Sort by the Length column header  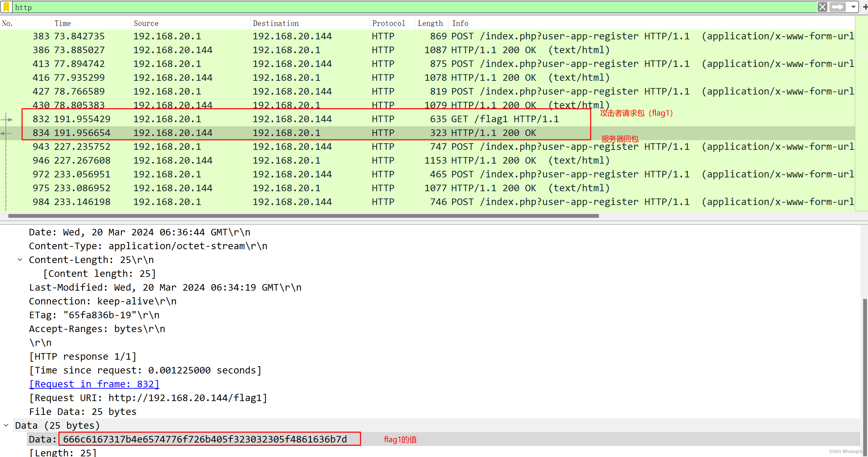coord(432,23)
